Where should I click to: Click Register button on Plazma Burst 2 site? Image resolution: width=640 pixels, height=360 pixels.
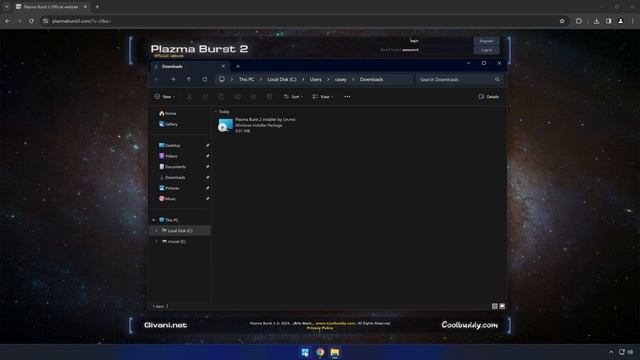[x=486, y=41]
